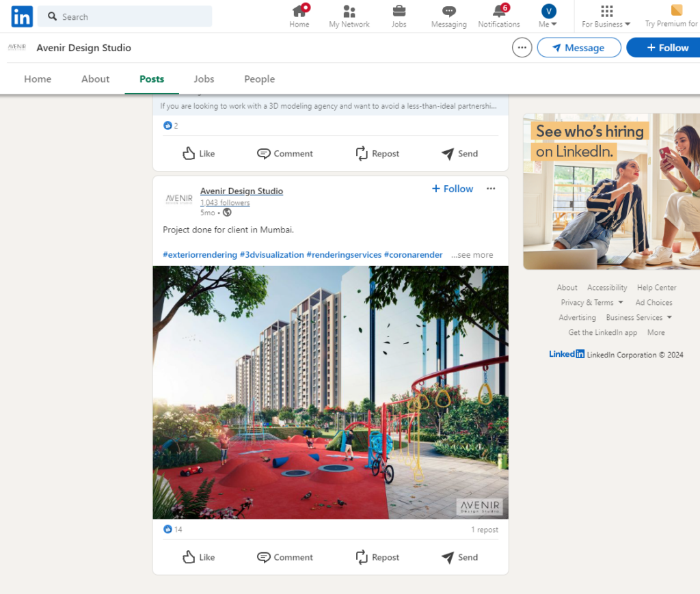
Task: Click the #exteriorrendering hashtag link
Action: [x=200, y=255]
